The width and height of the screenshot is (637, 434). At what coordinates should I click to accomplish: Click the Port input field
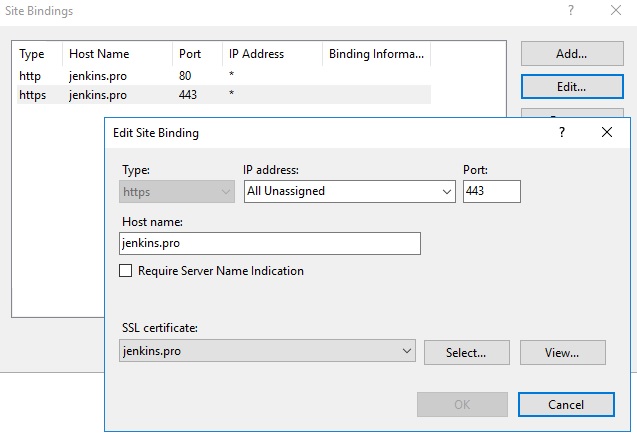(491, 191)
